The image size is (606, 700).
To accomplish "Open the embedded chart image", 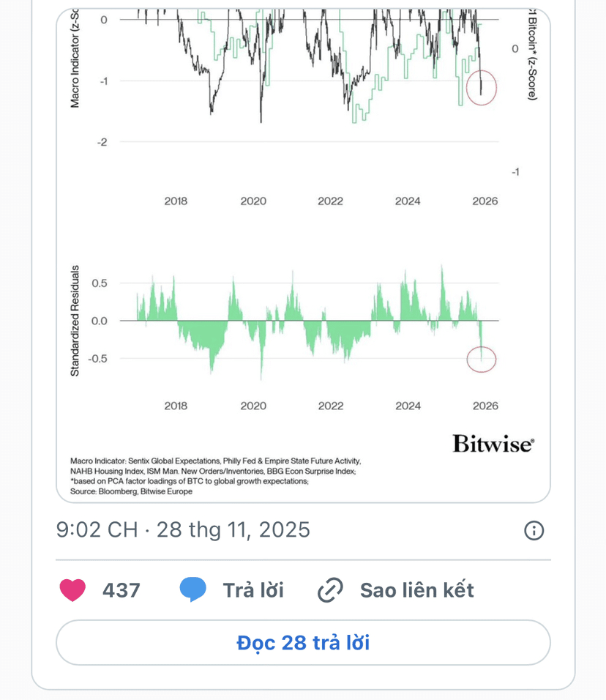I will coord(303,256).
